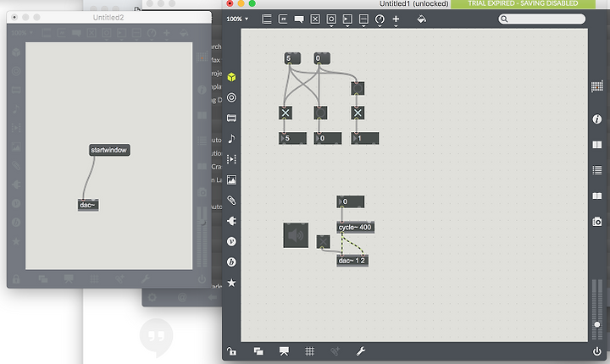The width and height of the screenshot is (610, 364).
Task: Click the Untitled2 window title bar text
Action: [x=108, y=17]
